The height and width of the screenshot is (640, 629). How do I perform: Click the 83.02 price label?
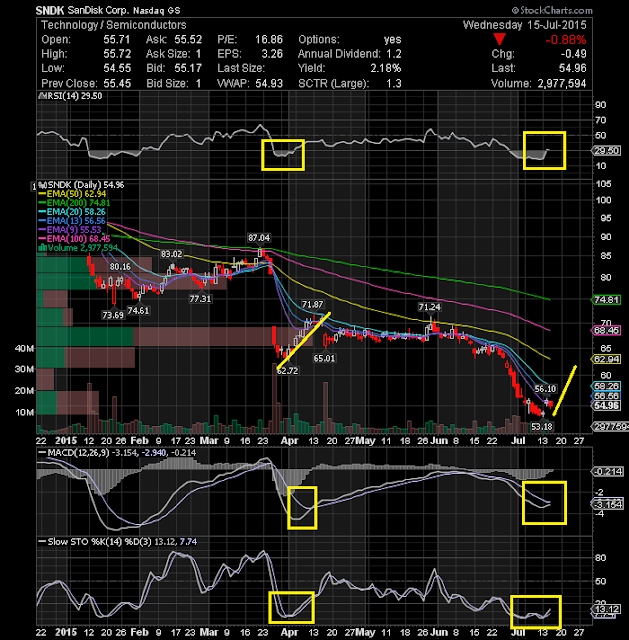(x=171, y=254)
